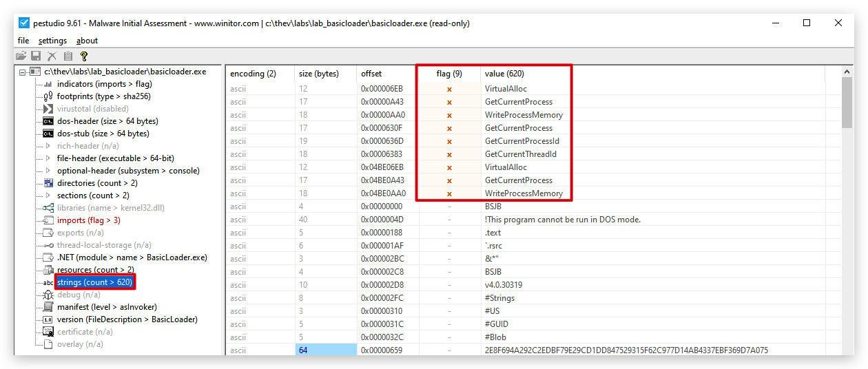Open the settings menu
The height and width of the screenshot is (369, 868).
(52, 41)
